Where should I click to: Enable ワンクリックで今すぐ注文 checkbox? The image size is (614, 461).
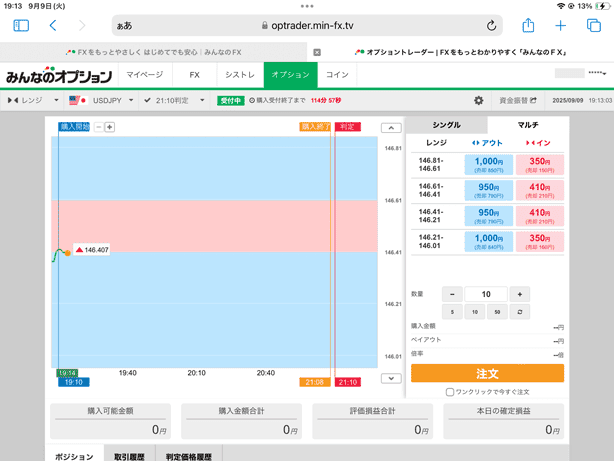click(x=450, y=392)
